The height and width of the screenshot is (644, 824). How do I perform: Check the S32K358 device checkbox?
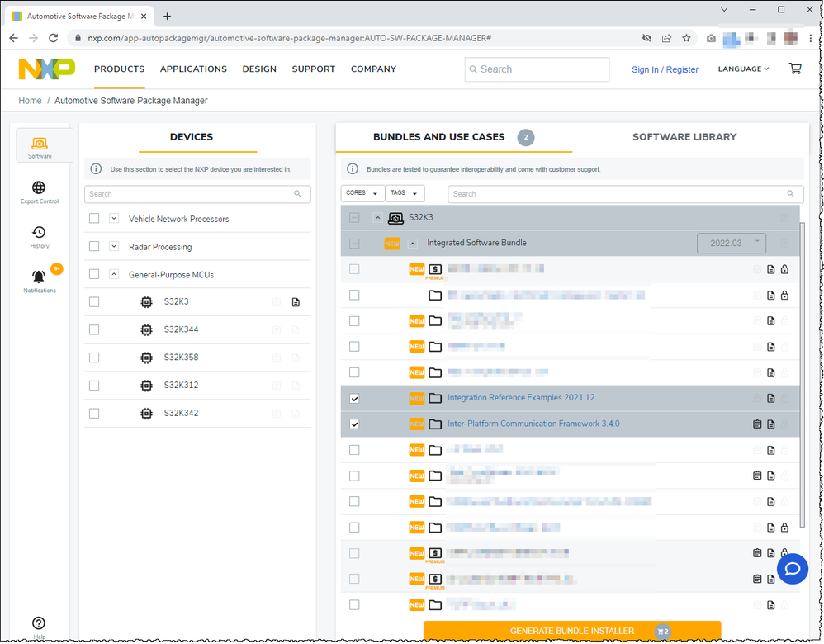(x=94, y=358)
